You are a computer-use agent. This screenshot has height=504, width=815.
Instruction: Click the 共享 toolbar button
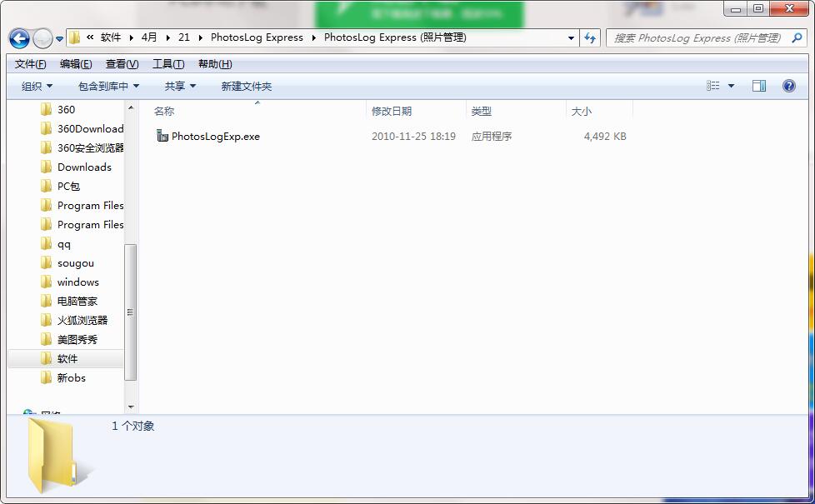pyautogui.click(x=180, y=86)
